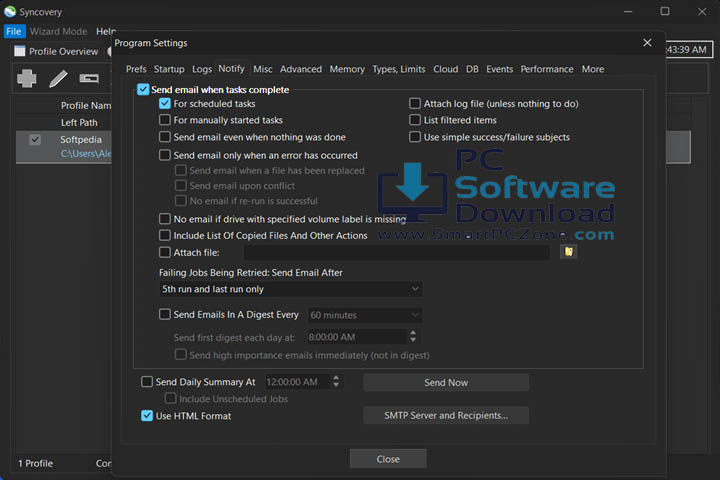
Task: Toggle Send email when tasks complete
Action: coord(143,89)
